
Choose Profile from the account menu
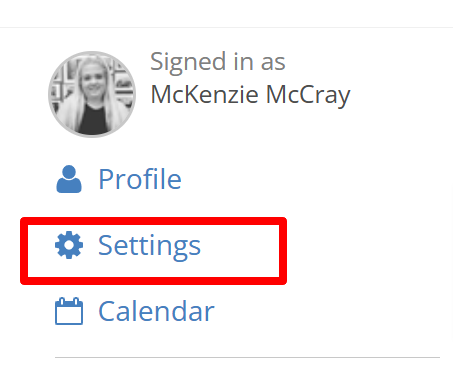click(119, 179)
